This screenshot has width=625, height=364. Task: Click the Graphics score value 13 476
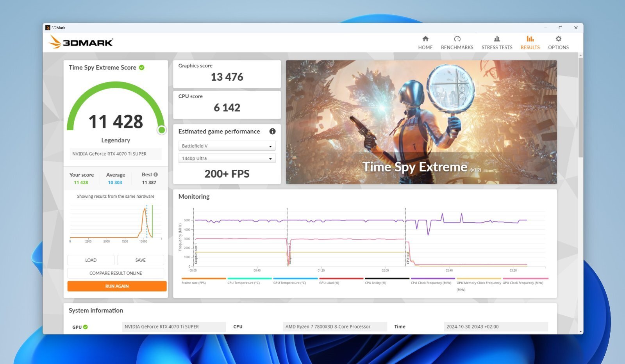(227, 77)
